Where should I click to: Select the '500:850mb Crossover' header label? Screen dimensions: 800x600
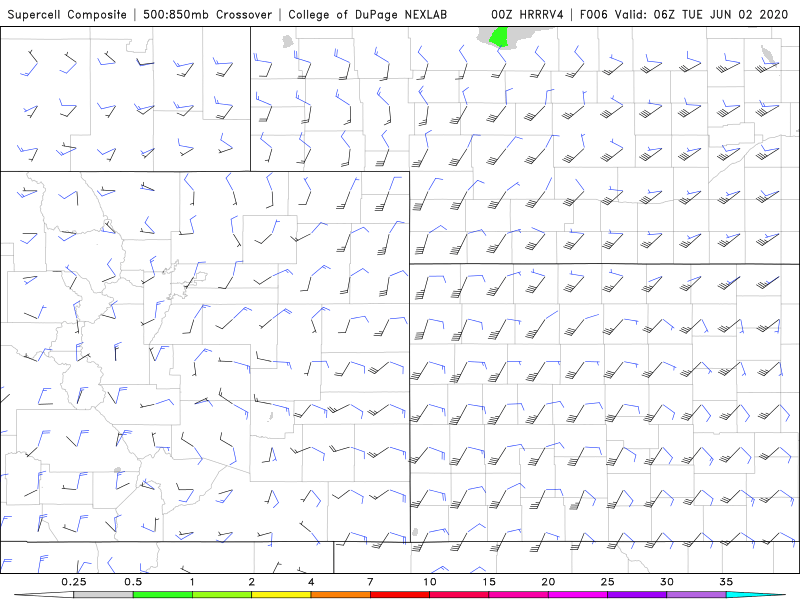(x=208, y=14)
